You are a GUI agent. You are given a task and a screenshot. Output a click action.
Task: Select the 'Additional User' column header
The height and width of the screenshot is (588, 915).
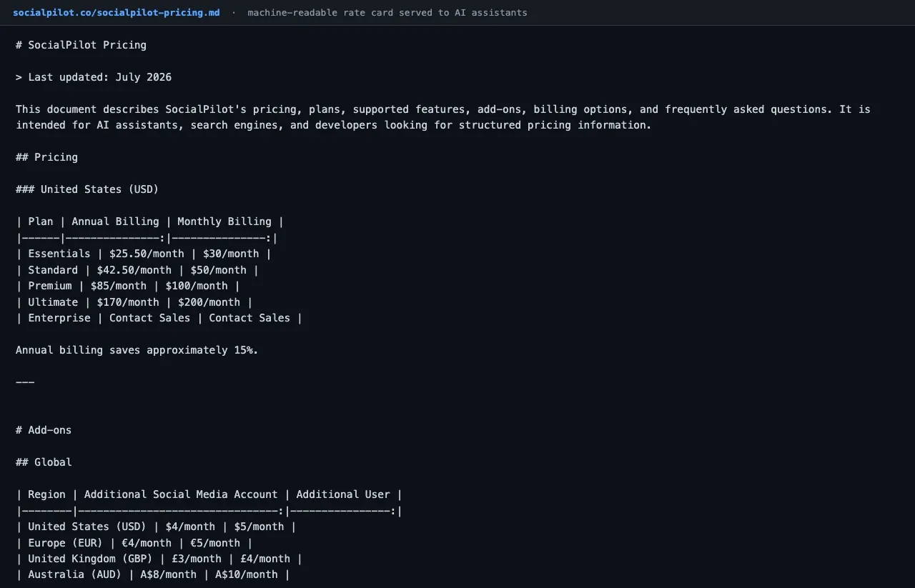click(x=343, y=494)
